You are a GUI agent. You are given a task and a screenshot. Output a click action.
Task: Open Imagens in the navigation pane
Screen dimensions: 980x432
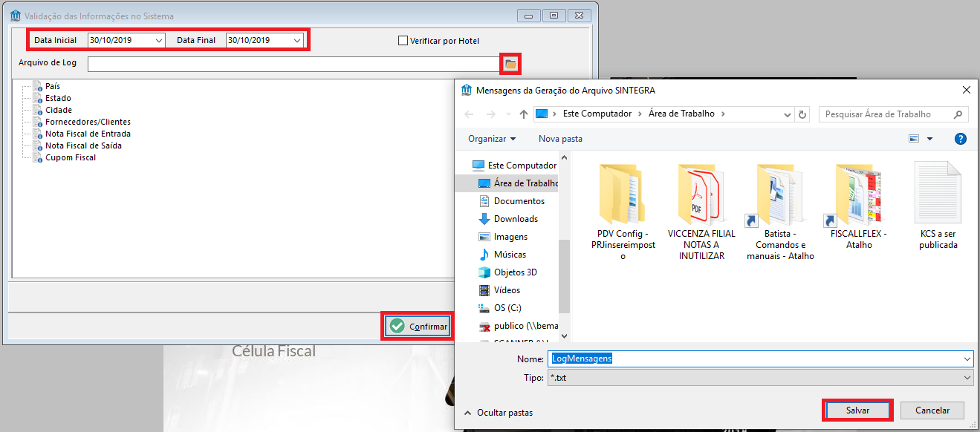[510, 237]
